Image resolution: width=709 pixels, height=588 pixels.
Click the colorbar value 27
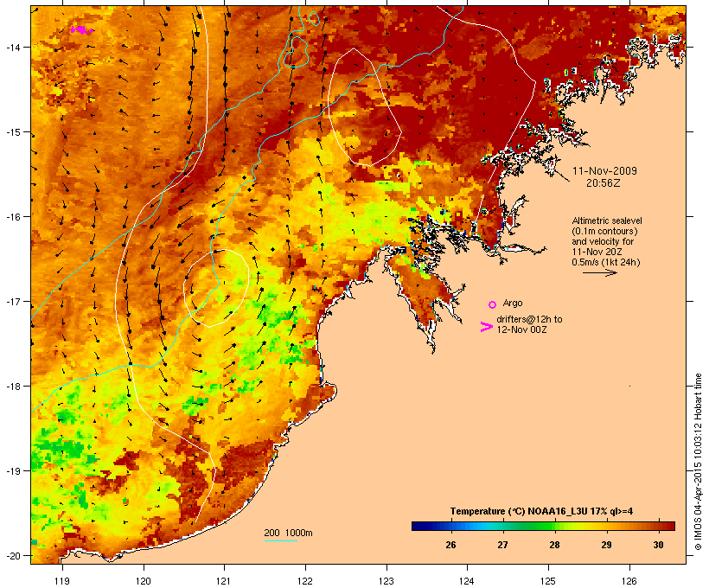[x=502, y=545]
